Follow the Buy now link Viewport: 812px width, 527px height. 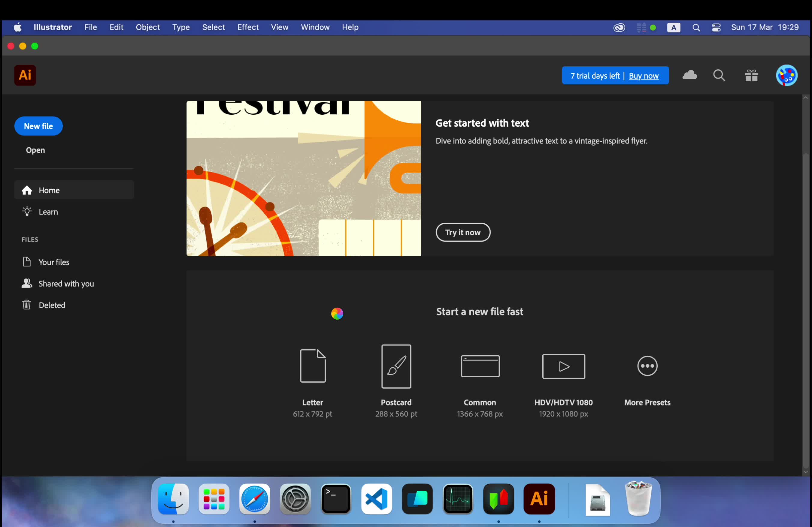[644, 76]
